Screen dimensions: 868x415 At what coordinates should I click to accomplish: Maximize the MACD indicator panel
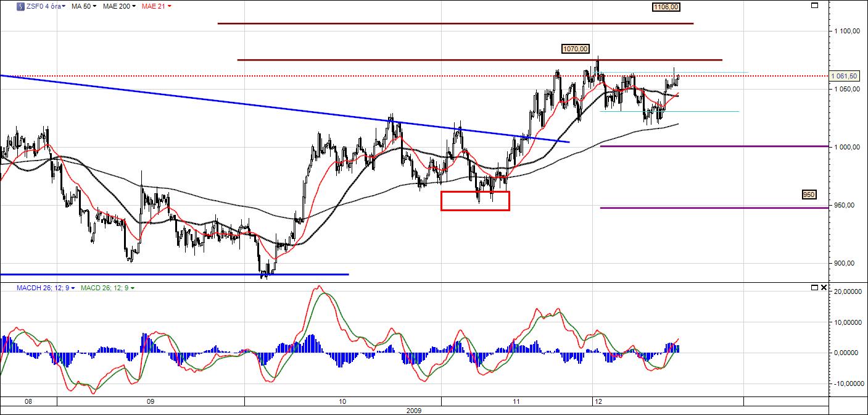click(x=814, y=287)
